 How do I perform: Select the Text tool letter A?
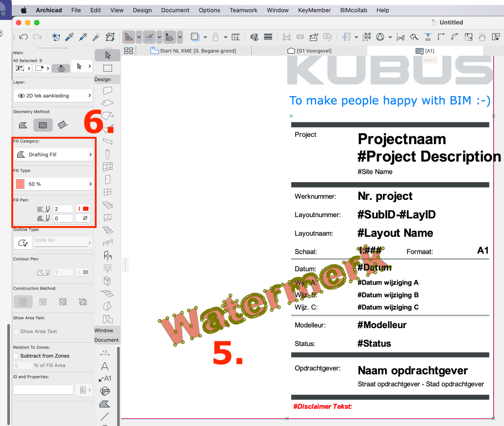click(105, 366)
